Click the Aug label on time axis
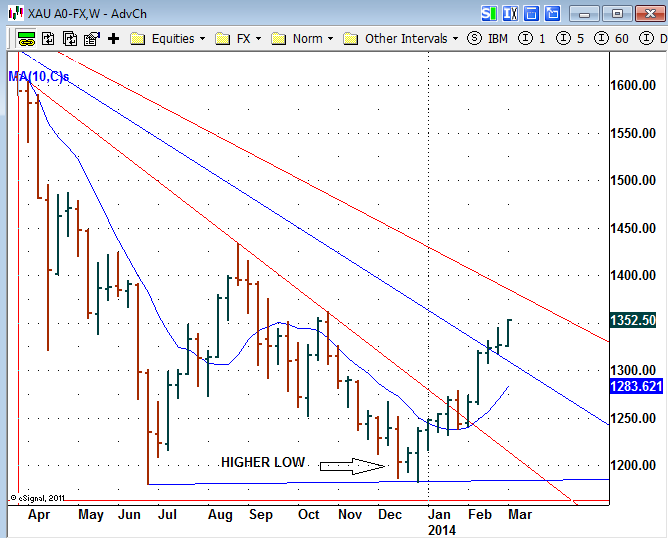Image resolution: width=668 pixels, height=538 pixels. pyautogui.click(x=220, y=515)
